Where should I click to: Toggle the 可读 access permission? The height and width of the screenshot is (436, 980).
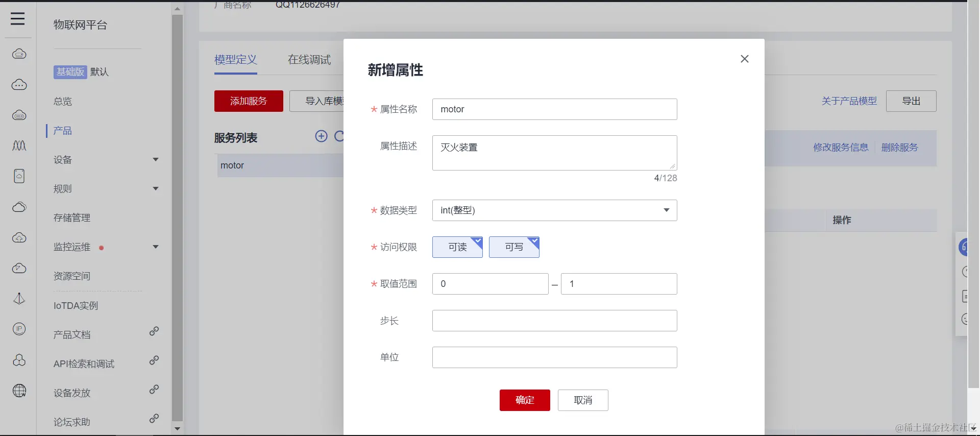[457, 247]
